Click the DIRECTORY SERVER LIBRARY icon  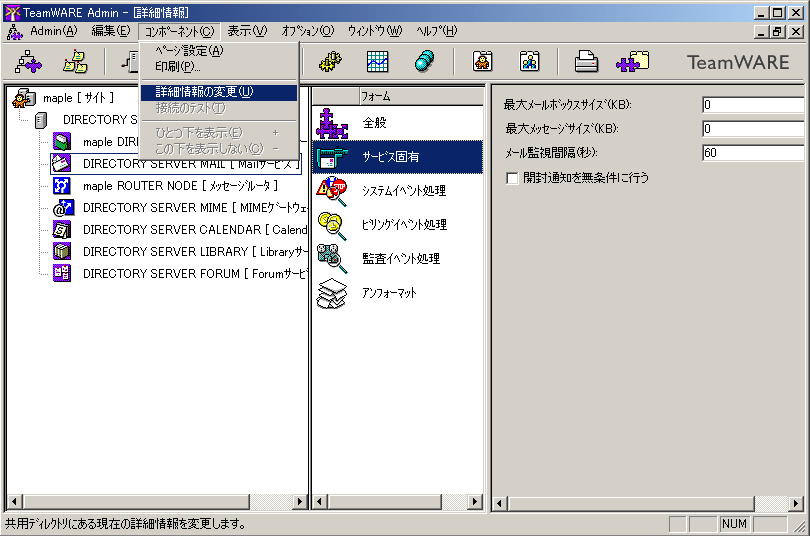(61, 251)
